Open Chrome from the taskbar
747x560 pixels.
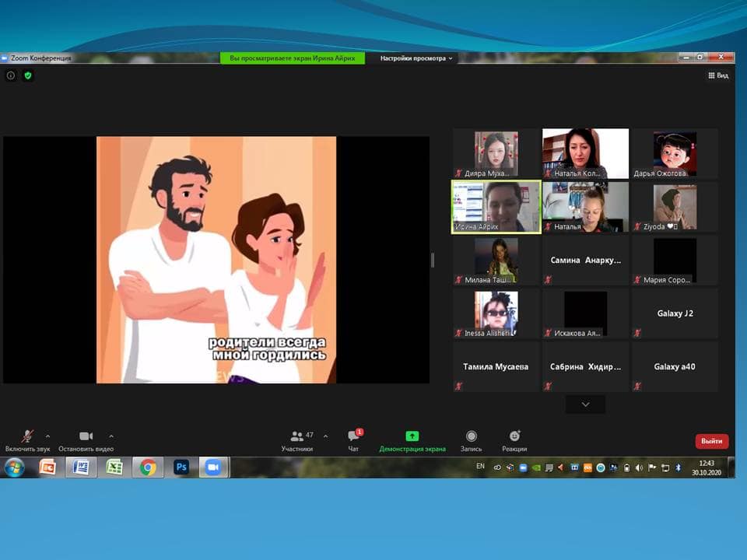tap(148, 467)
